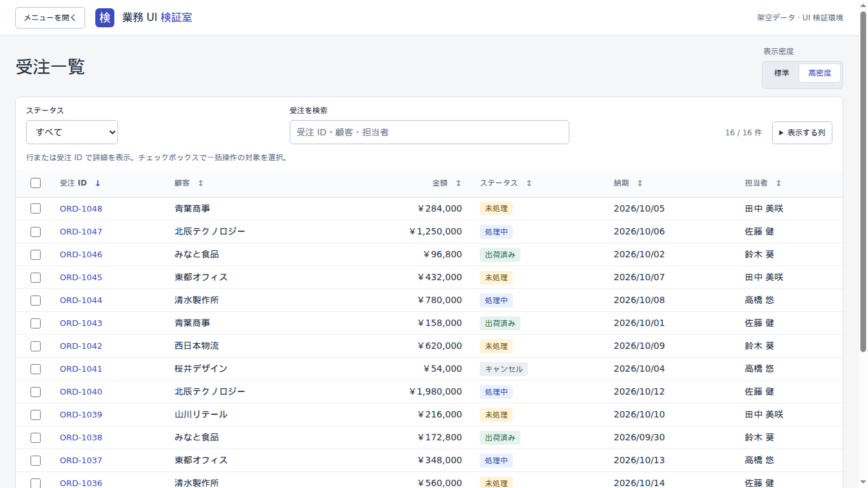Expand the 表示する列 column chooser
The height and width of the screenshot is (488, 868).
click(802, 133)
